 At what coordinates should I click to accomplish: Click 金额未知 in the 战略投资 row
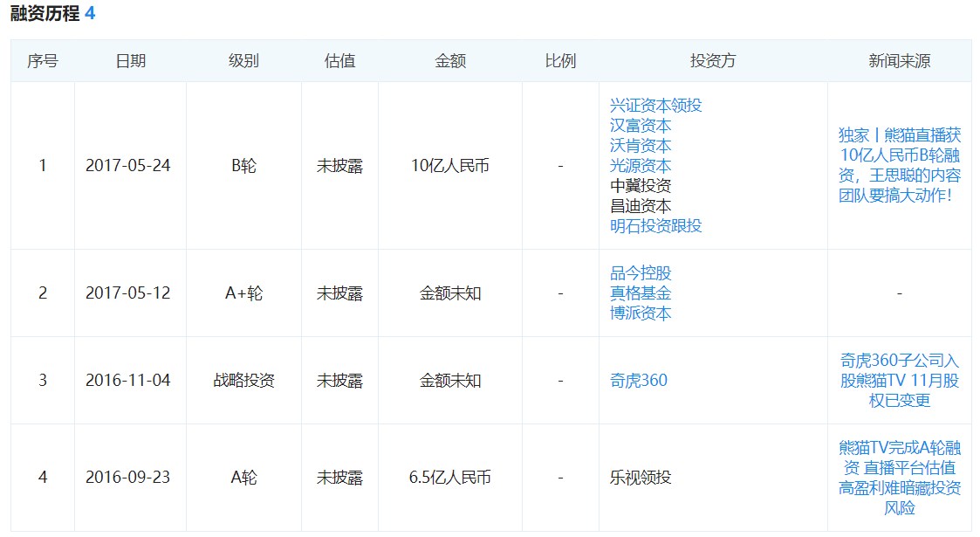pyautogui.click(x=450, y=380)
